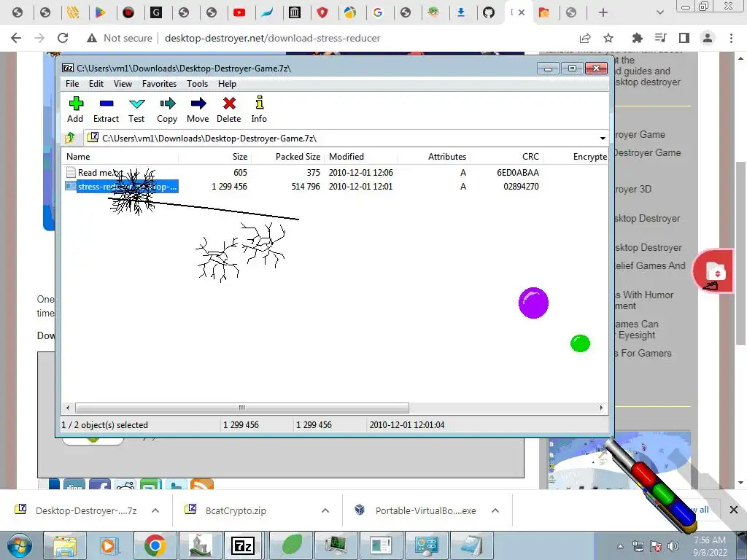Open the 7z icon in taskbar
The height and width of the screenshot is (560, 747).
coord(242,545)
